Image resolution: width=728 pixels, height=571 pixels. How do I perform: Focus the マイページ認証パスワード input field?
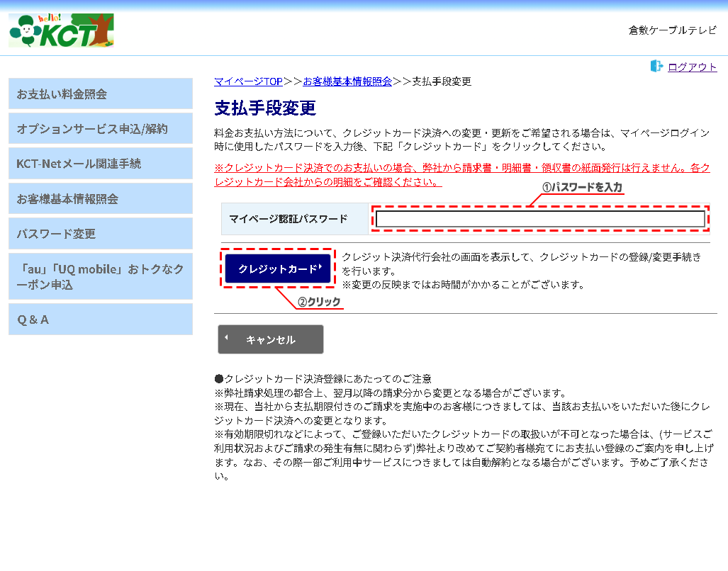pos(540,219)
